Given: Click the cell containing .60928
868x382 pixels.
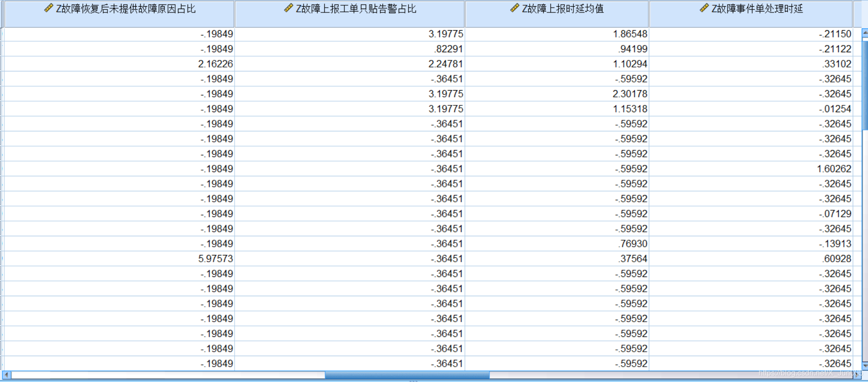Looking at the screenshot, I should [751, 259].
